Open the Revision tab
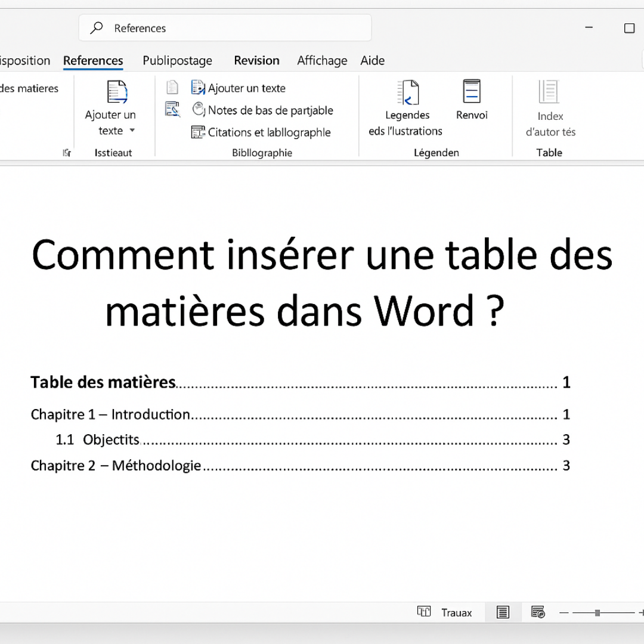The height and width of the screenshot is (644, 644). coord(256,60)
